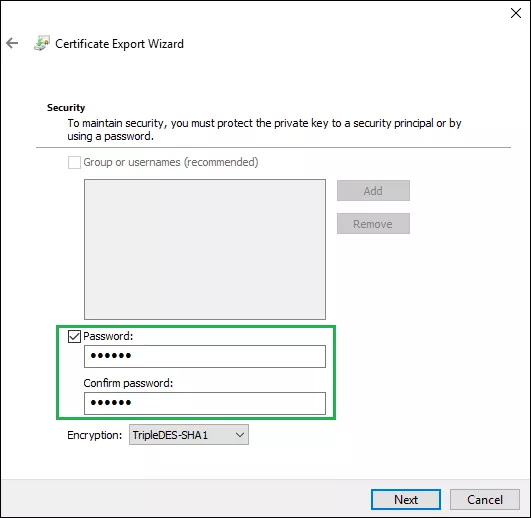
Task: Expand the Encryption dropdown chevron arrow
Action: coord(240,435)
